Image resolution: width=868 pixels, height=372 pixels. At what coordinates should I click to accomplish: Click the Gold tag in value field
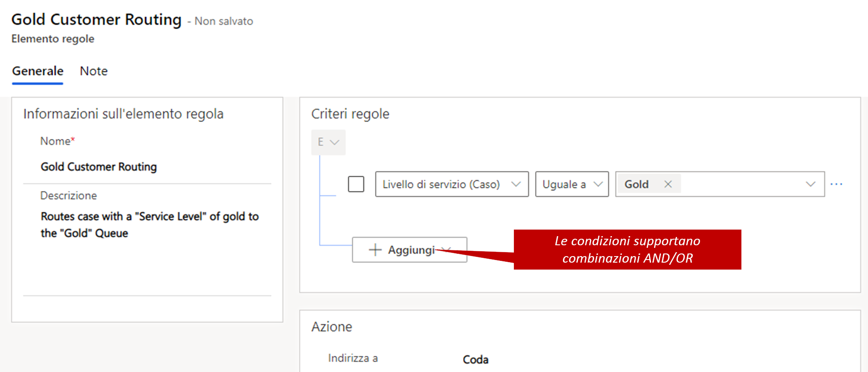click(x=637, y=184)
